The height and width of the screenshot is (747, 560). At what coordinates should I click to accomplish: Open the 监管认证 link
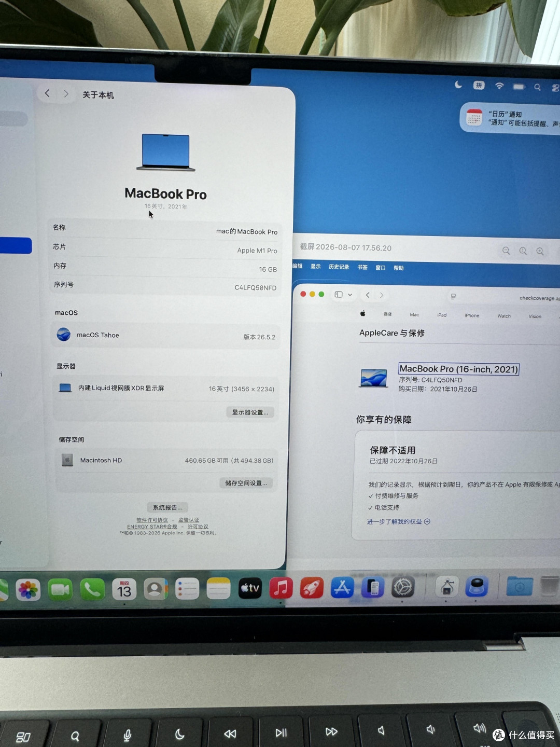[189, 520]
